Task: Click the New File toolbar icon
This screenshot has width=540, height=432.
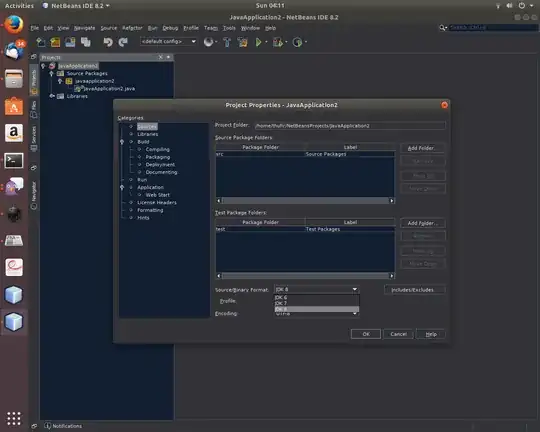Action: (x=41, y=42)
